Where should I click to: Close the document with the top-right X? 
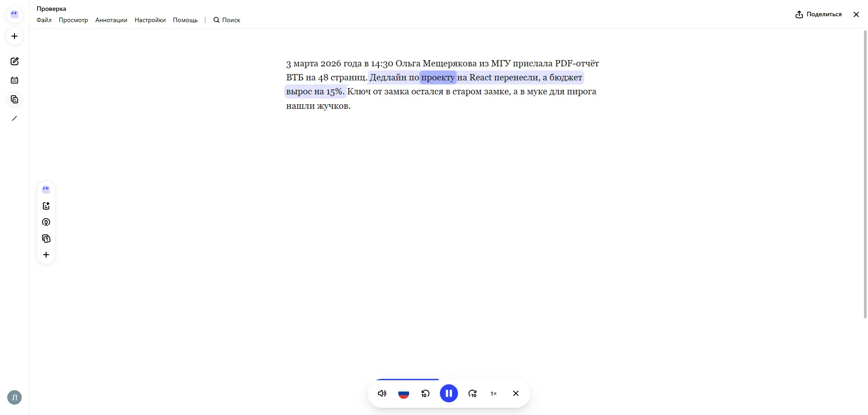(856, 14)
